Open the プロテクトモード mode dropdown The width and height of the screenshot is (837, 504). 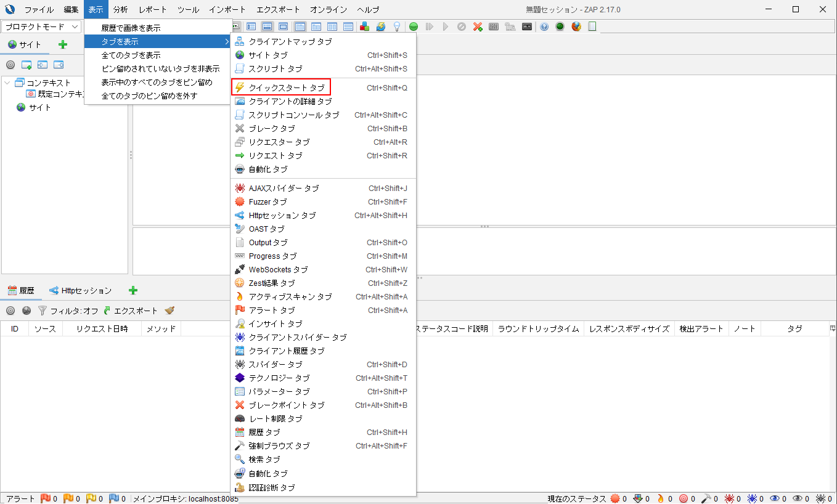(x=42, y=26)
